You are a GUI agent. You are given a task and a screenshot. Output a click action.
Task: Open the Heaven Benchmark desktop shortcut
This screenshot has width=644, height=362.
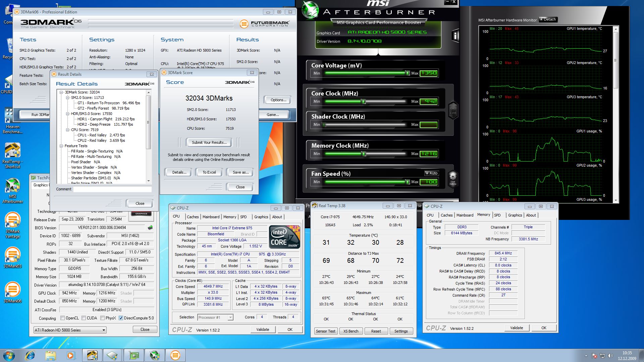[x=12, y=121]
